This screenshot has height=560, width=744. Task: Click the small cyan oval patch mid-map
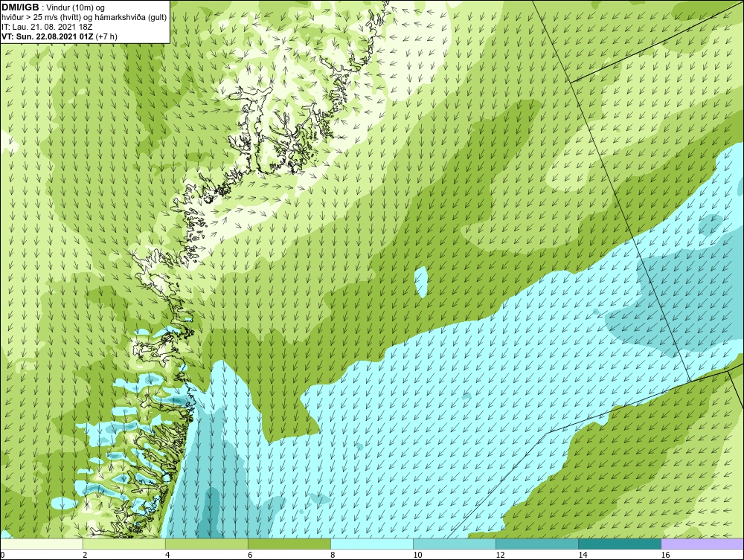click(421, 282)
